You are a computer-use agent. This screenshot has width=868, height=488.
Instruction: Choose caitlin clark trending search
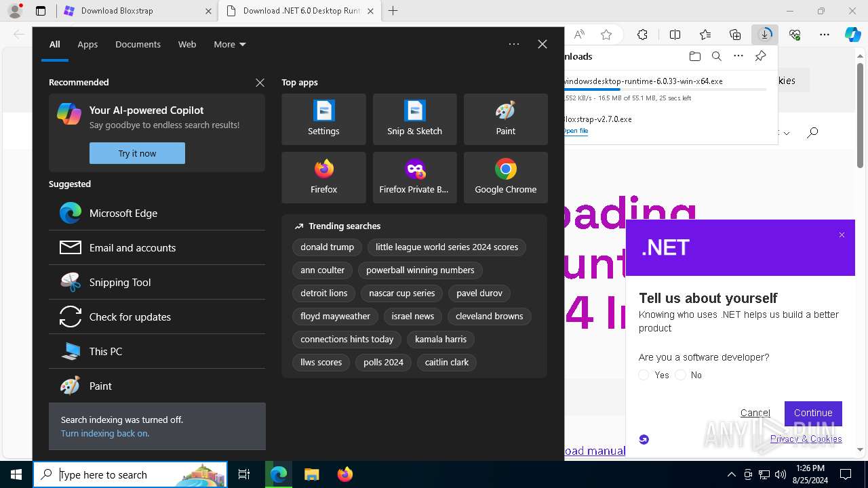click(447, 362)
